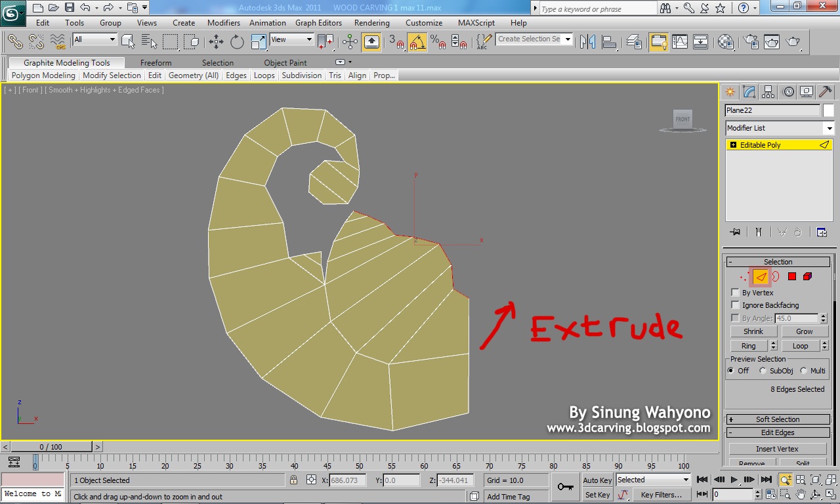The height and width of the screenshot is (504, 840).
Task: Enable the By Vertex checkbox
Action: (735, 293)
